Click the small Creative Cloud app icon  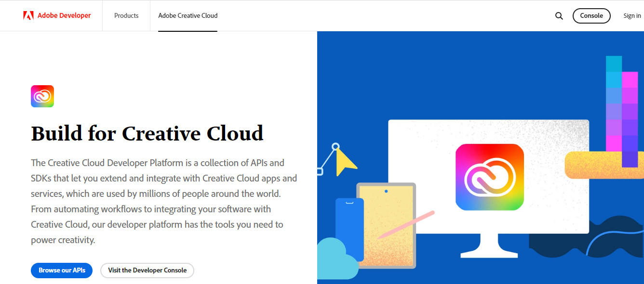tap(42, 96)
